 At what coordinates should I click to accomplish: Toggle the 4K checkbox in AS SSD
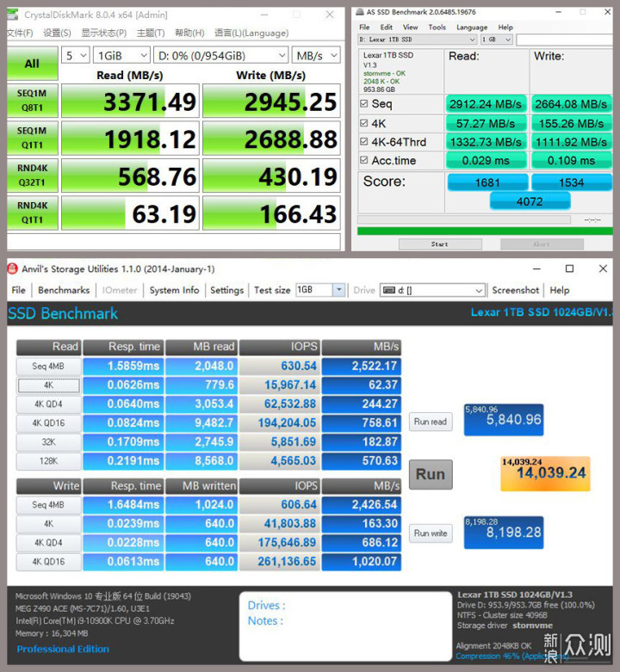coord(364,123)
